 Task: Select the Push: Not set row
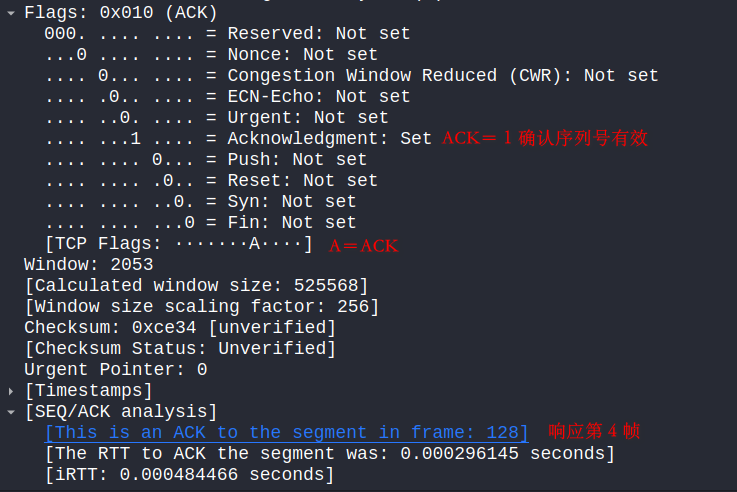pos(206,159)
